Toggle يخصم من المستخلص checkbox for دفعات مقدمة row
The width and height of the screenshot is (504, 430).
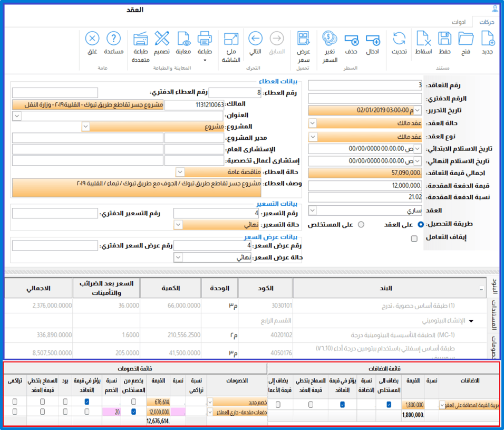point(134,412)
